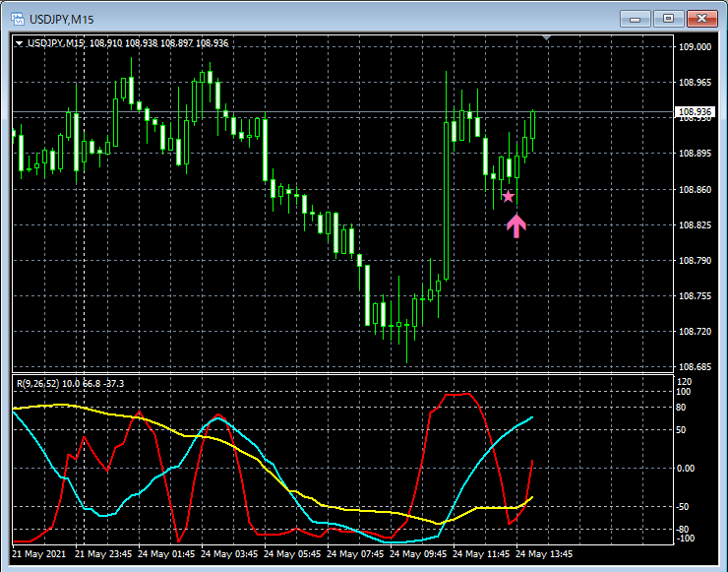Screen dimensions: 728x572
Task: Click the 24 May 03:45 time label
Action: pyautogui.click(x=229, y=554)
